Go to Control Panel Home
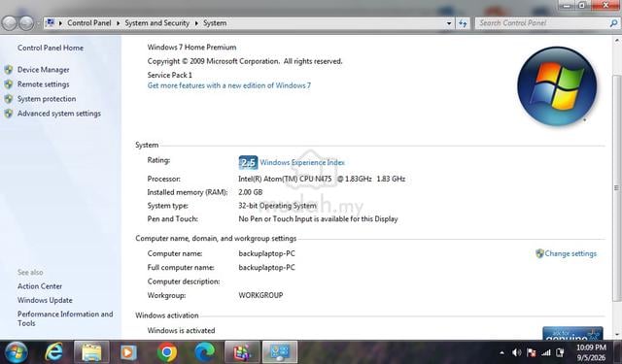The width and height of the screenshot is (622, 364). pyautogui.click(x=51, y=48)
